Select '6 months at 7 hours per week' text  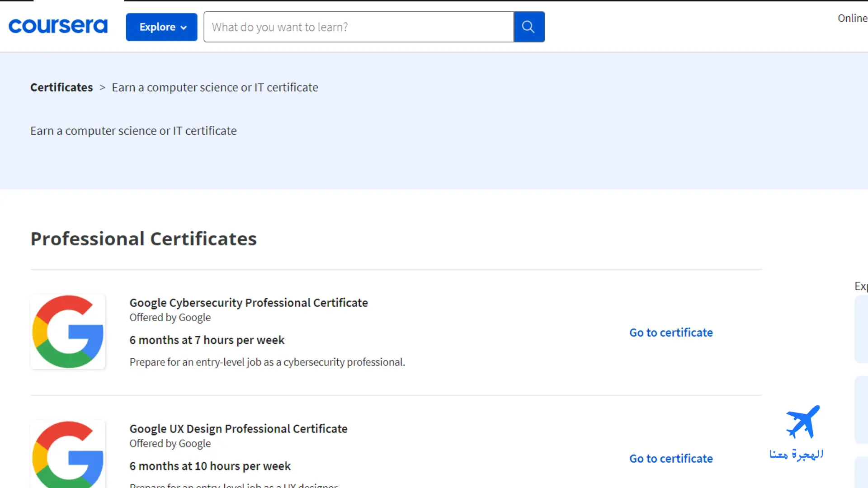pyautogui.click(x=207, y=340)
